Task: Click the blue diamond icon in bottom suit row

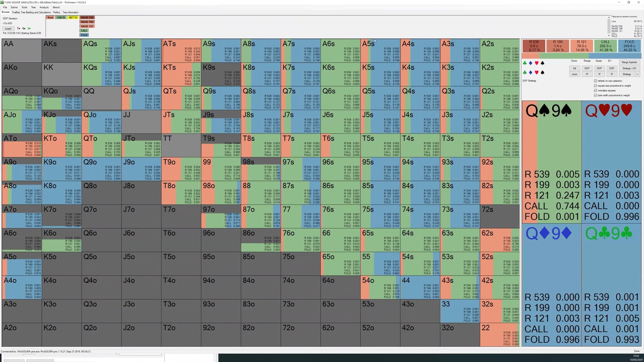Action: (530, 72)
